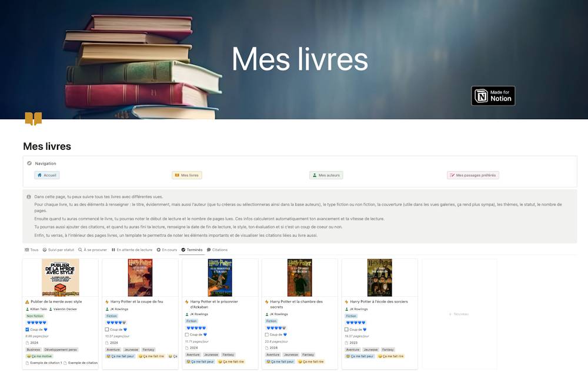Viewport: 588px width, 372px height.
Task: Check Coup de coeur on Harry Potter à l'école des sorciers
Action: point(346,330)
